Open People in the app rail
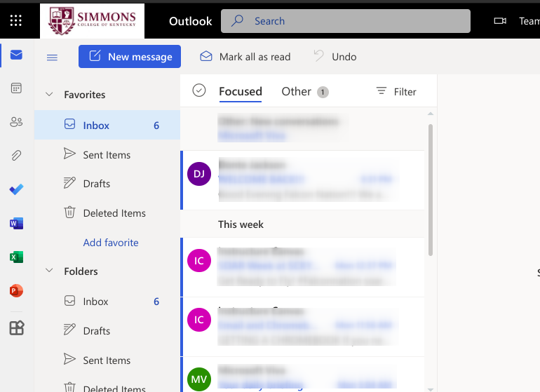 pyautogui.click(x=17, y=121)
